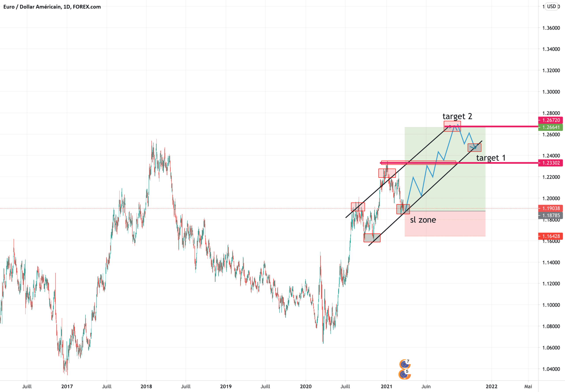Image resolution: width=565 pixels, height=392 pixels.
Task: Click the 1.30000 price axis tick
Action: 551,92
